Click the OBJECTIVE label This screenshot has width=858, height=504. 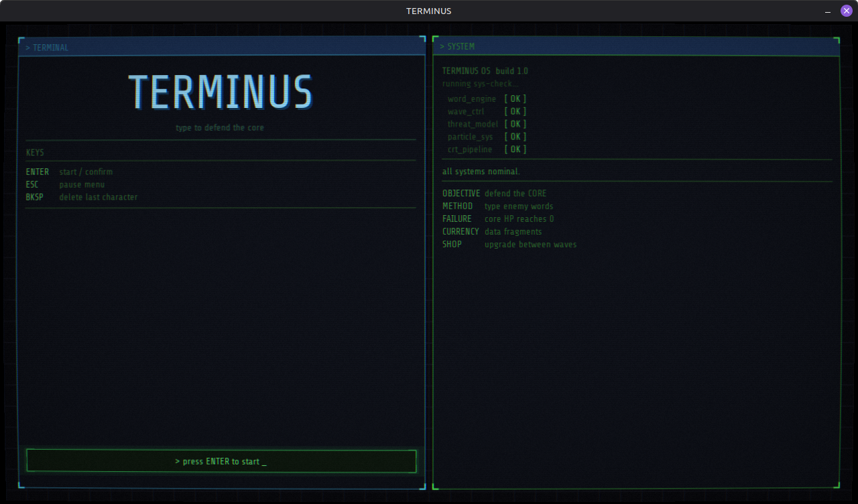click(461, 194)
